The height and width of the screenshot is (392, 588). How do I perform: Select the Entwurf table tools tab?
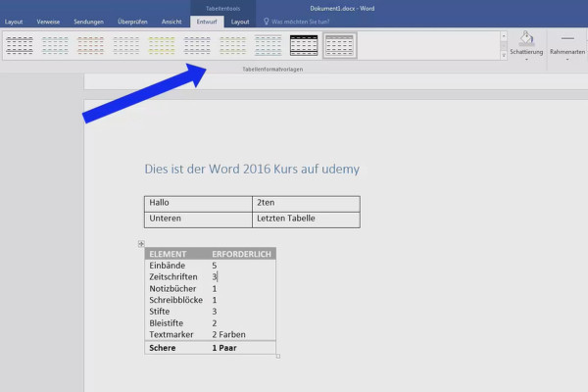tap(207, 22)
